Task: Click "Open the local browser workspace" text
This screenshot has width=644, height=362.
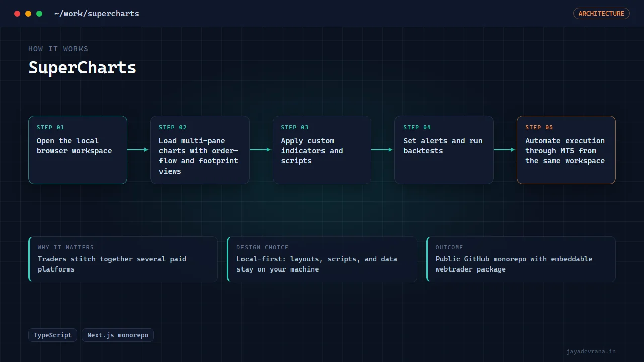Action: coord(74,146)
